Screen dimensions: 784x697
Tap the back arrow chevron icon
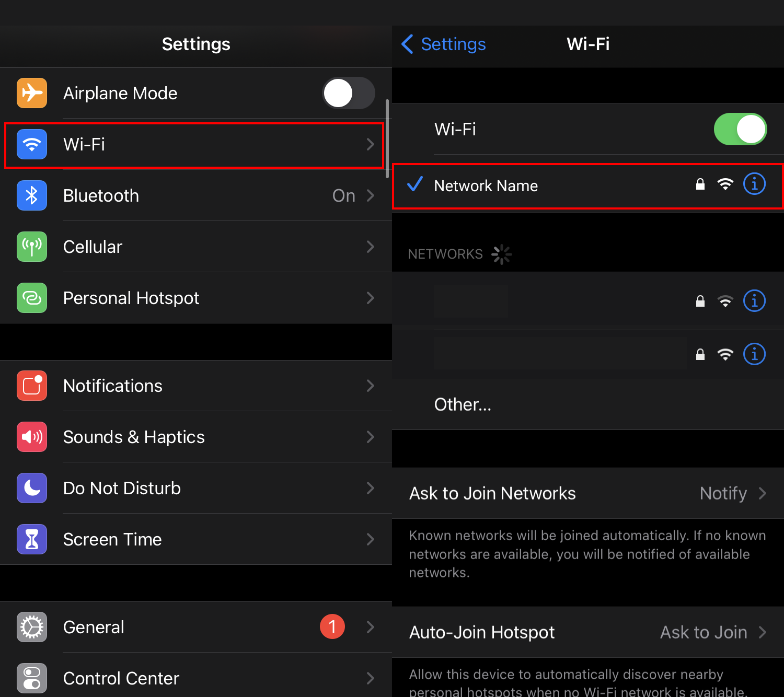click(407, 44)
